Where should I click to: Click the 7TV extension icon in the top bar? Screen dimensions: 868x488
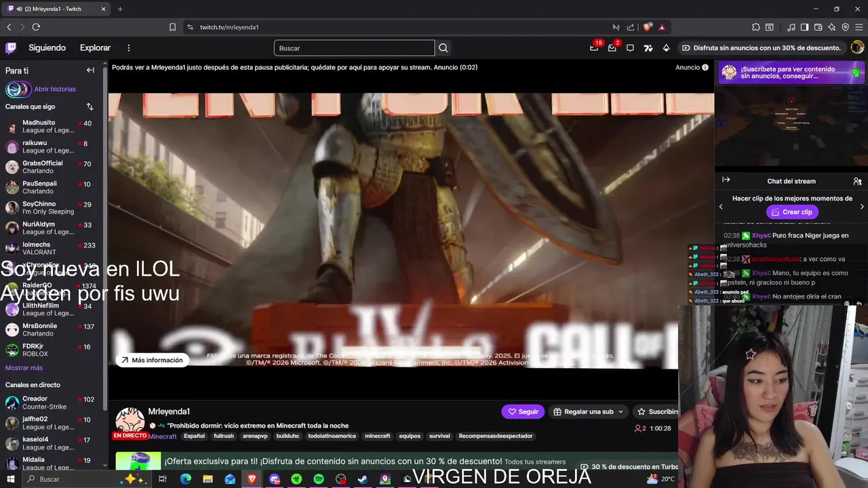(648, 47)
